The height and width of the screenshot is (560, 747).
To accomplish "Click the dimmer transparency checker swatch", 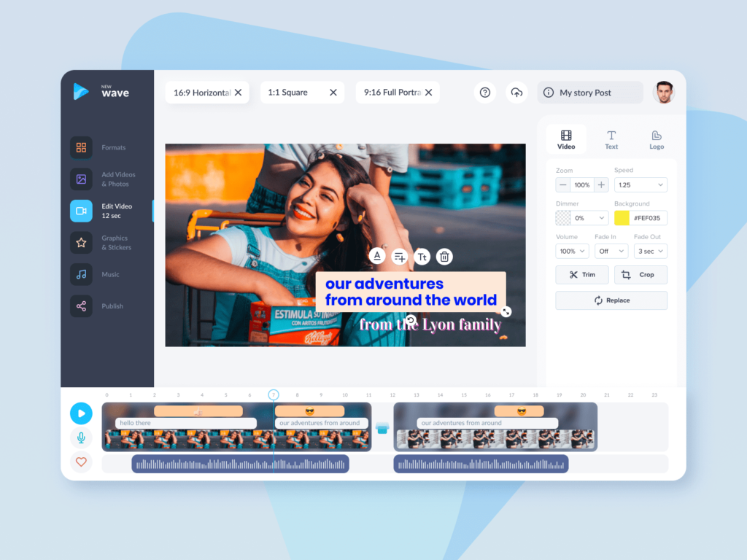I will 563,218.
